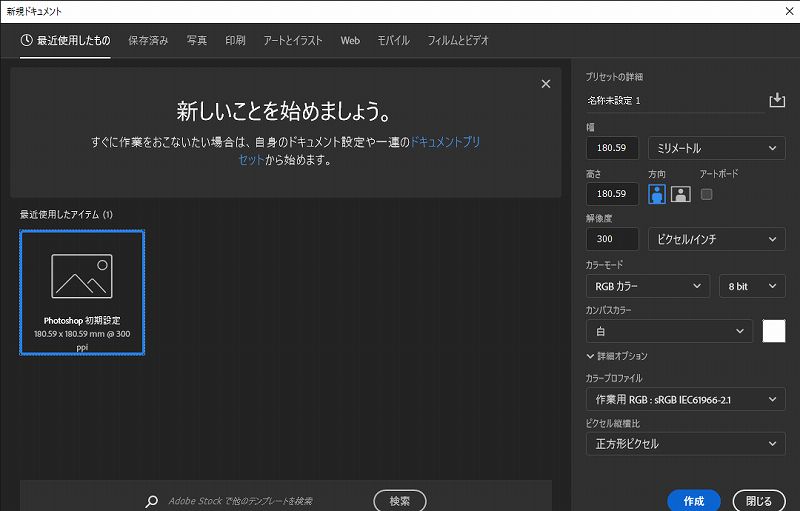Enable the アートボード checkbox
The width and height of the screenshot is (800, 511).
pos(706,194)
